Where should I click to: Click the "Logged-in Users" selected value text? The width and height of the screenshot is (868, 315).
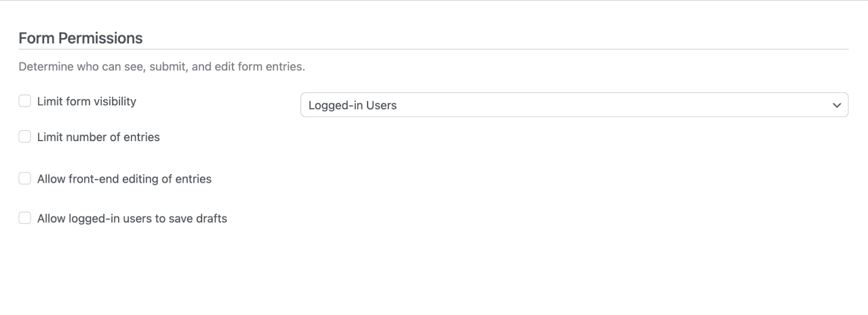(353, 105)
